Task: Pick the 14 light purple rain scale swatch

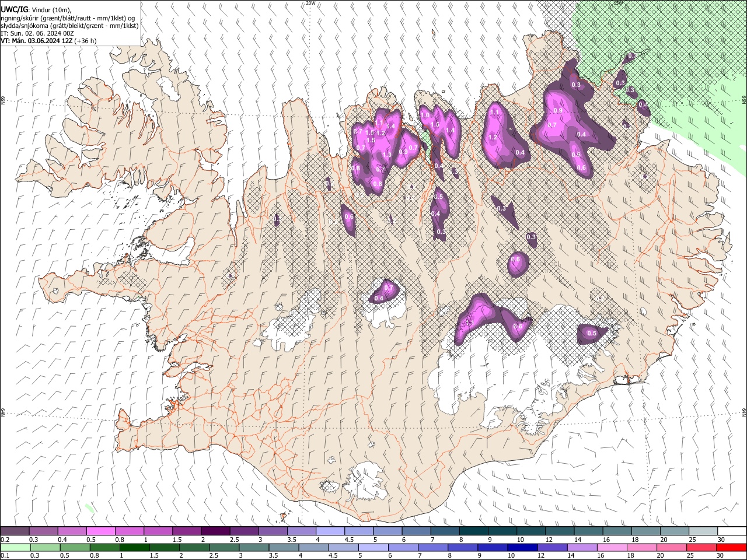Action: pos(581,547)
